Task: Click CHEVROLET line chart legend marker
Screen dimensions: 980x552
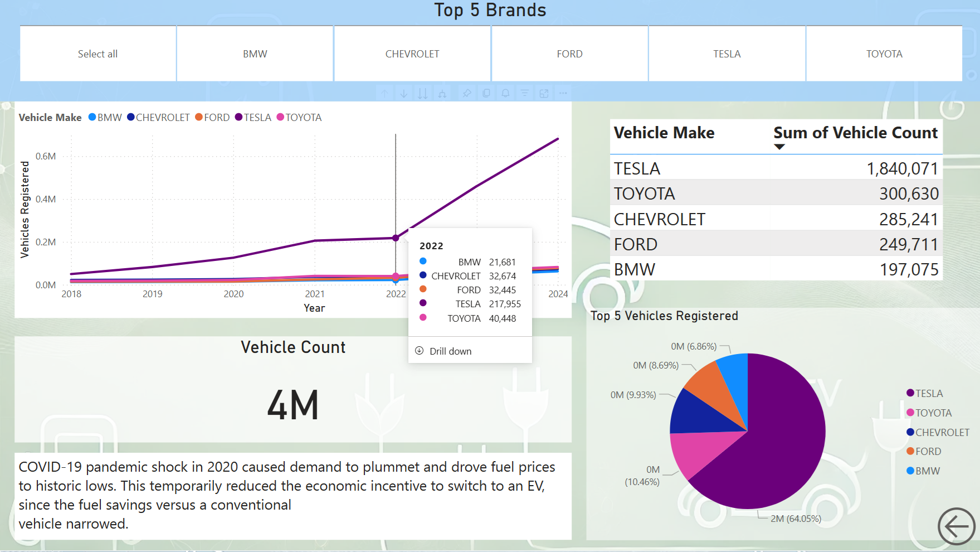Action: coord(131,117)
